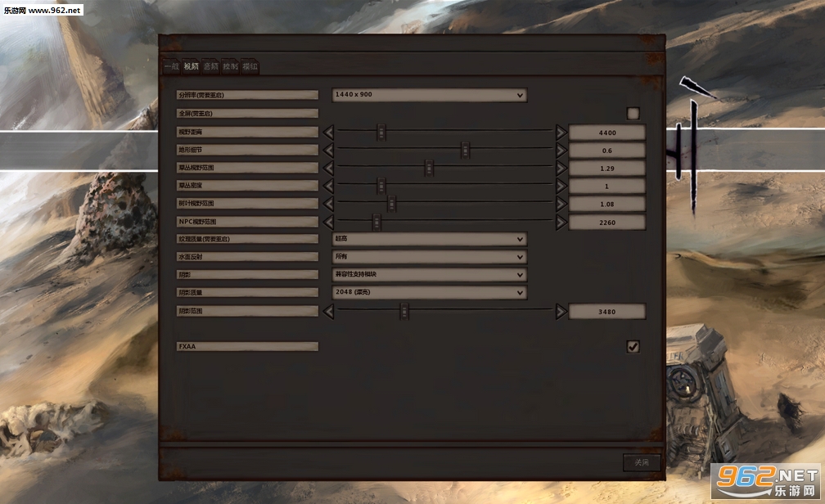825x504 pixels.
Task: Click the 地形细节 value field 0.6
Action: (607, 151)
